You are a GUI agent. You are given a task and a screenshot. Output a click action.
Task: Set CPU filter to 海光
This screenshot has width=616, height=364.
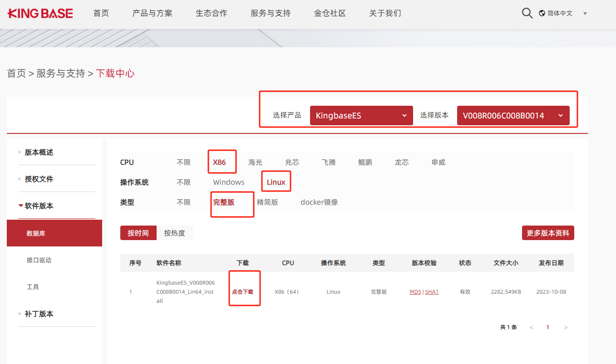pyautogui.click(x=255, y=162)
